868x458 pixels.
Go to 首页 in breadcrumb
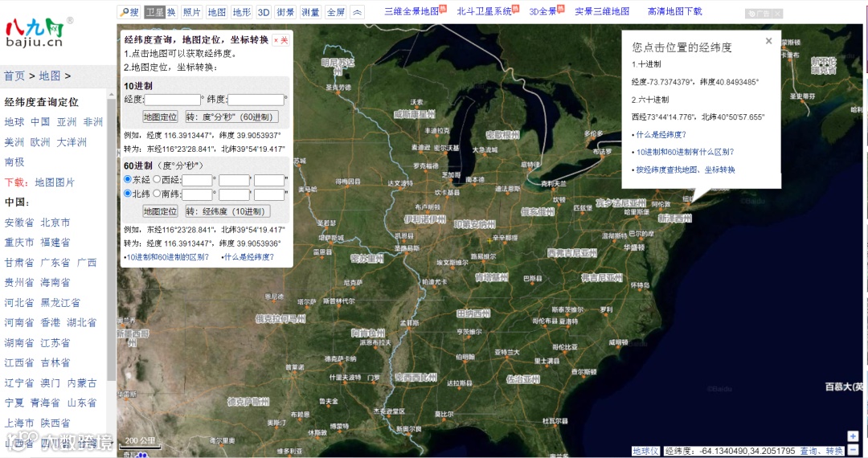click(14, 76)
